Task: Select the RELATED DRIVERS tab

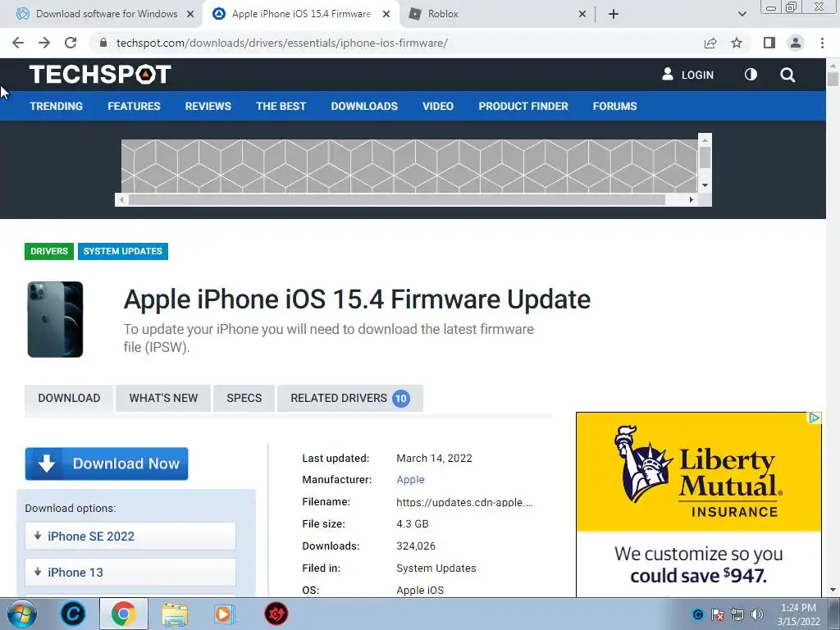Action: (x=350, y=398)
